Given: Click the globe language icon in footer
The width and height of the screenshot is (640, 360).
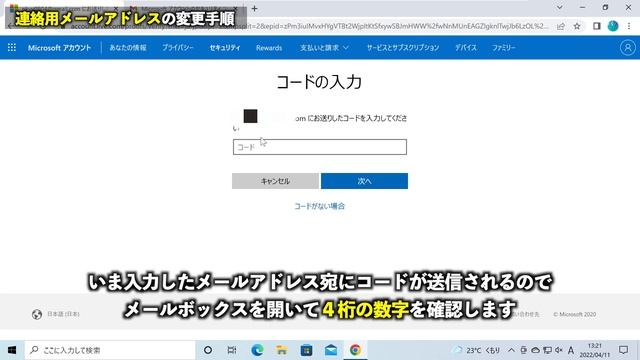Looking at the screenshot, I should pyautogui.click(x=37, y=314).
